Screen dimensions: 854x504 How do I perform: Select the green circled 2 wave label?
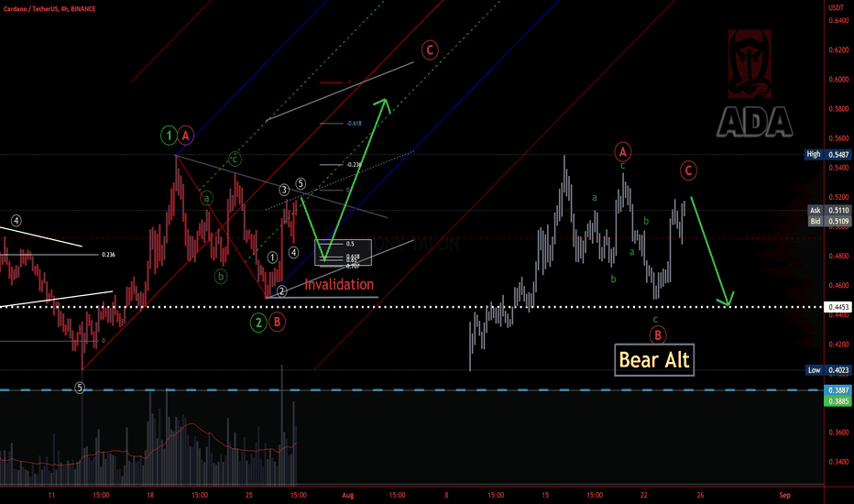click(258, 323)
